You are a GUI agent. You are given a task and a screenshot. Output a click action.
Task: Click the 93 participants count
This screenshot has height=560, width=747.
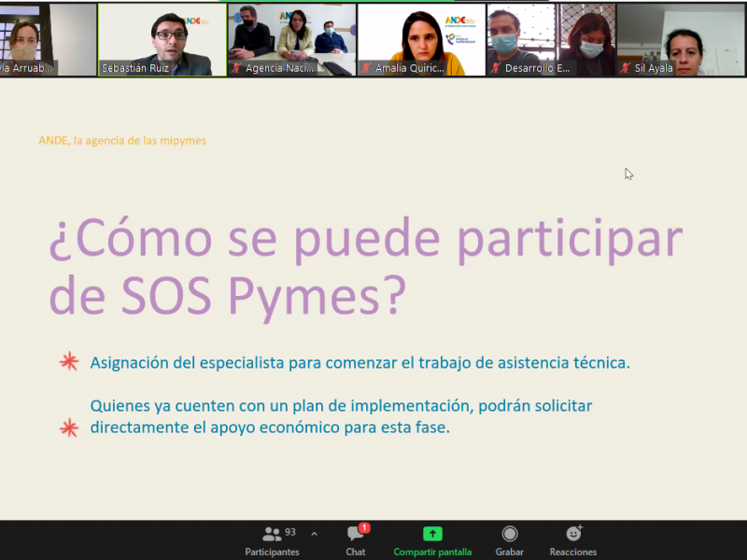(x=290, y=532)
